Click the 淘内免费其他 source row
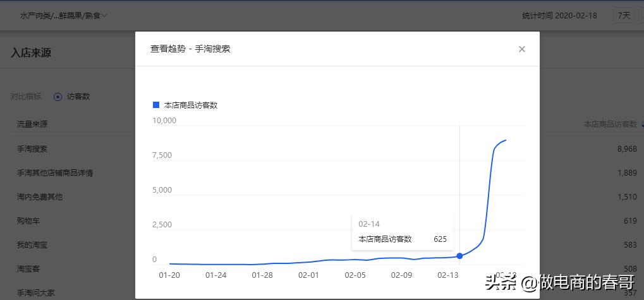644x300 pixels. [x=40, y=196]
